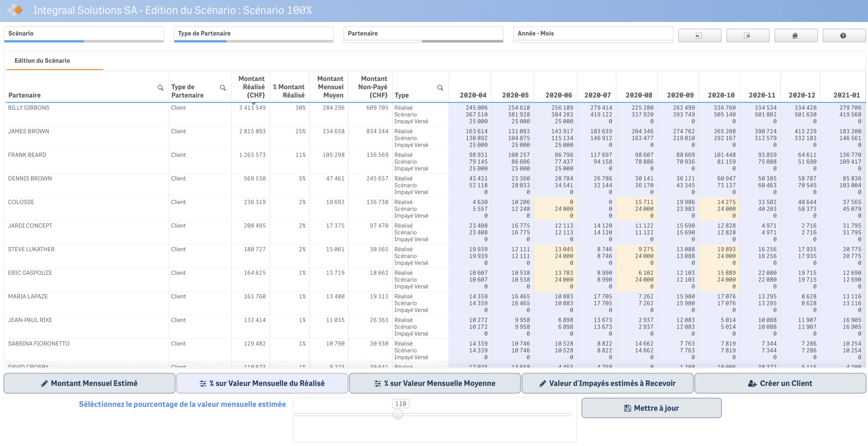Click % sur Valeur Mensuelle du Réalisé
The width and height of the screenshot is (868, 446).
262,383
